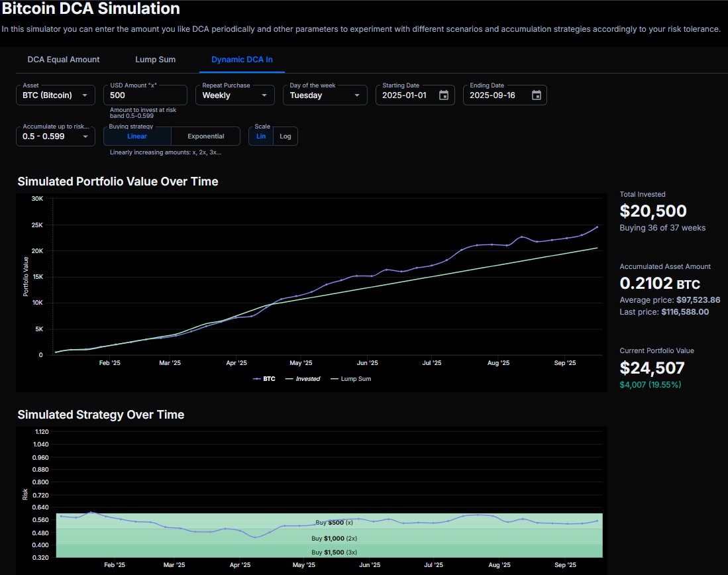Open the Lump Sum tab
This screenshot has width=728, height=575.
(155, 60)
